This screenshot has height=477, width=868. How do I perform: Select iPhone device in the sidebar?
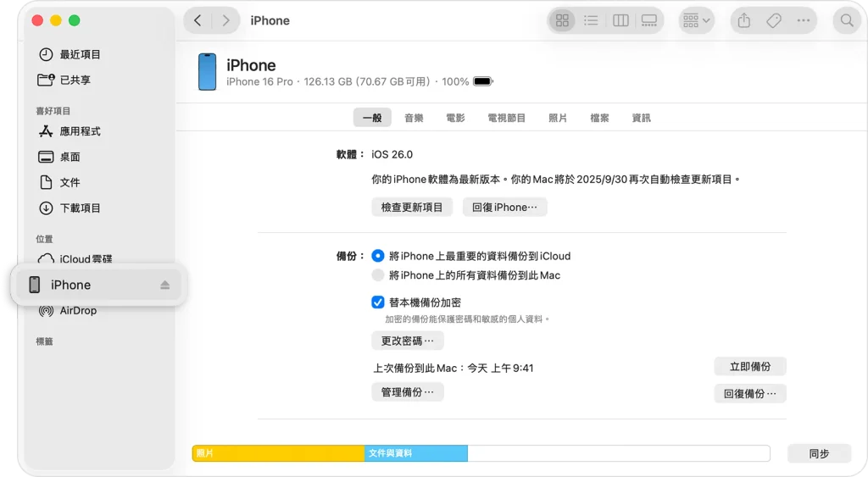[x=98, y=285]
